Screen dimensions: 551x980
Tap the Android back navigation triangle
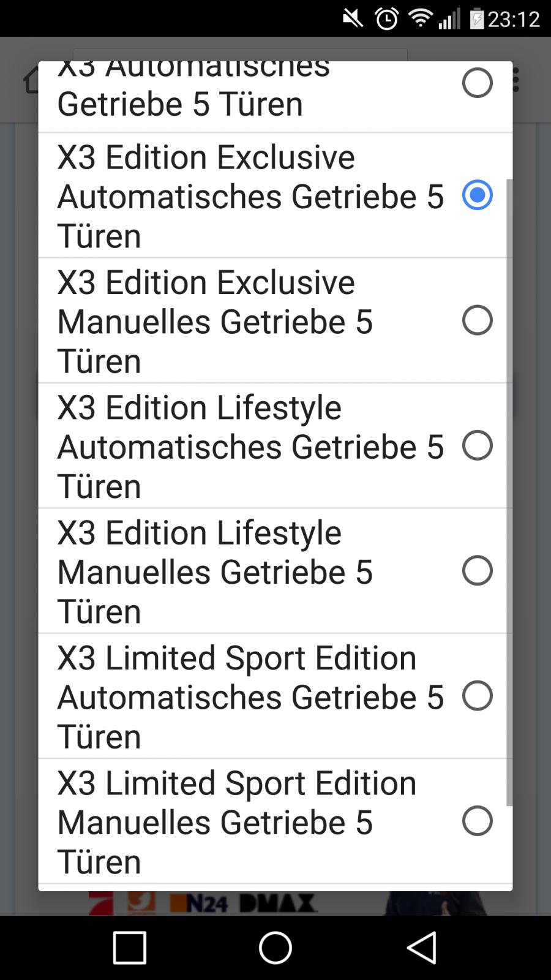pos(422,948)
